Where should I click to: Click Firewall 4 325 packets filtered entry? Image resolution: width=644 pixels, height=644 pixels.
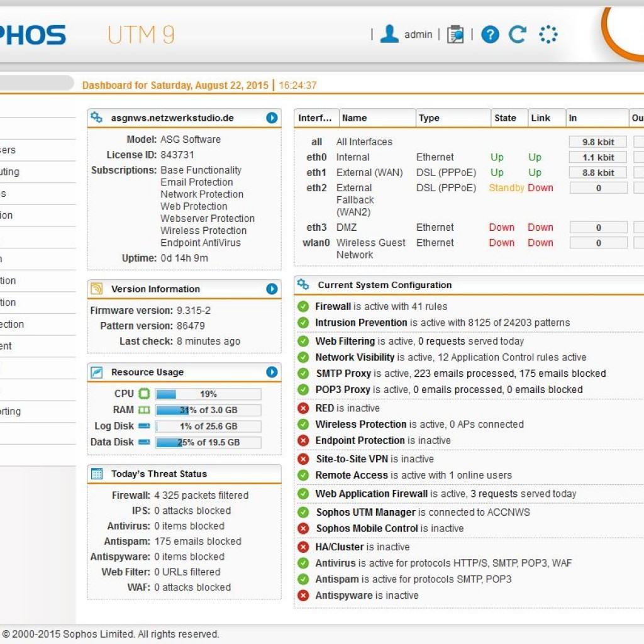pyautogui.click(x=201, y=496)
